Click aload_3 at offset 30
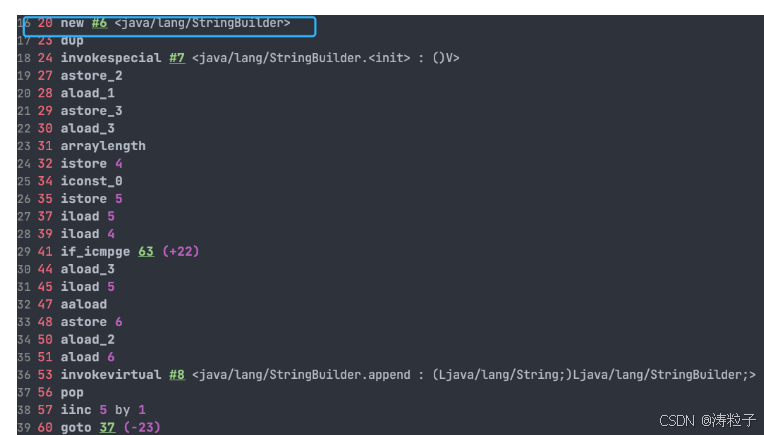Viewport: 764px width, 435px height. [87, 128]
